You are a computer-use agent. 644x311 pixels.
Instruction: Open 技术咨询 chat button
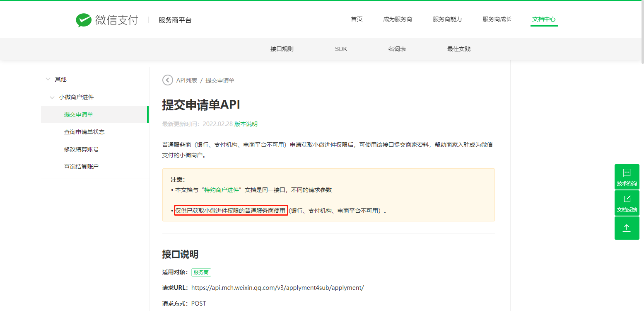click(627, 177)
